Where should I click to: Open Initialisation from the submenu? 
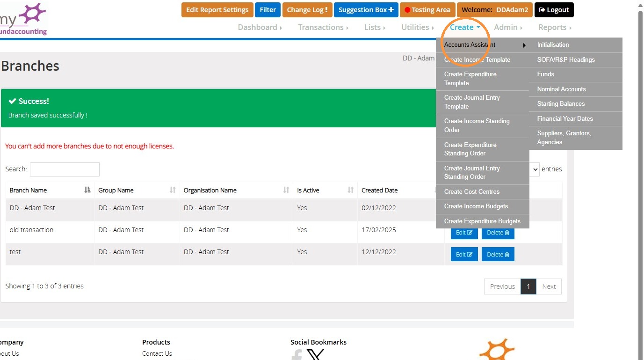pos(576,45)
